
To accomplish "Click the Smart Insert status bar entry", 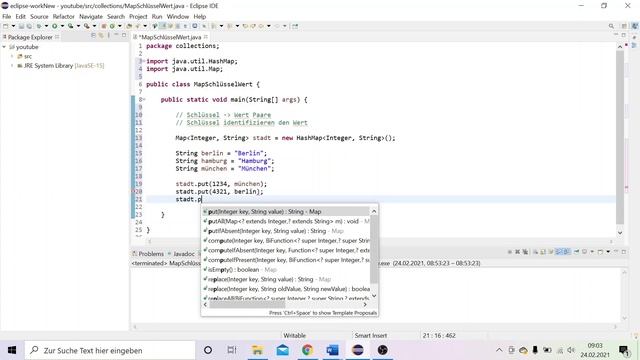I will click(x=371, y=336).
